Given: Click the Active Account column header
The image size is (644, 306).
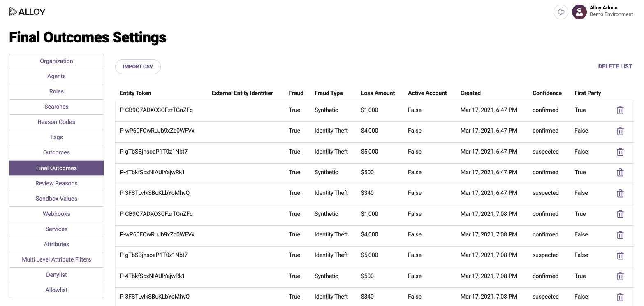Looking at the screenshot, I should coord(427,93).
